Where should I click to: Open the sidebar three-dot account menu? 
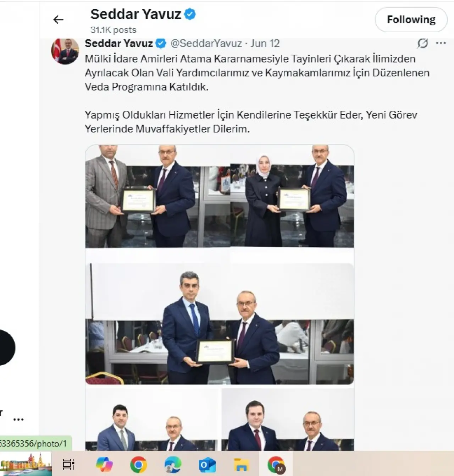[18, 420]
